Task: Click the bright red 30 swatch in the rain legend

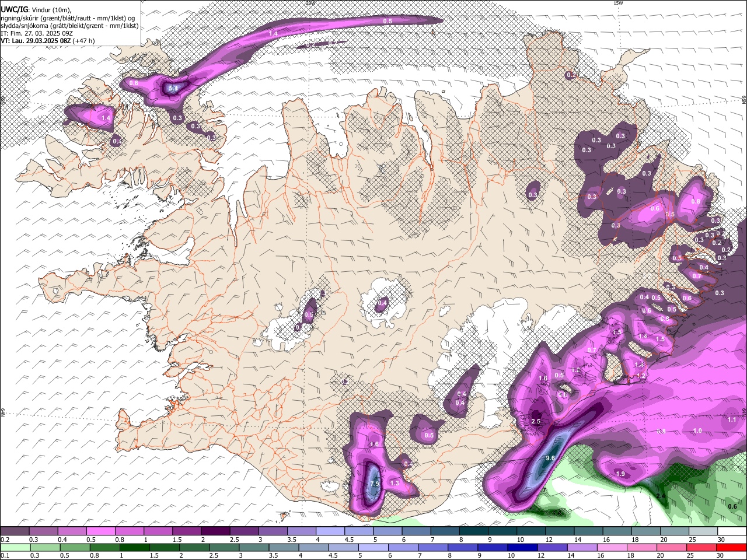Action: pos(731,547)
